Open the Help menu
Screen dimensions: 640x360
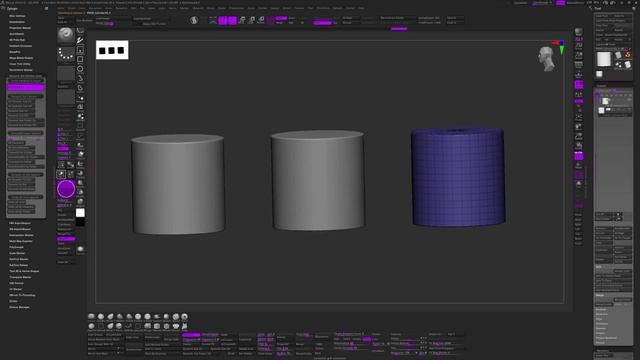(x=361, y=8)
